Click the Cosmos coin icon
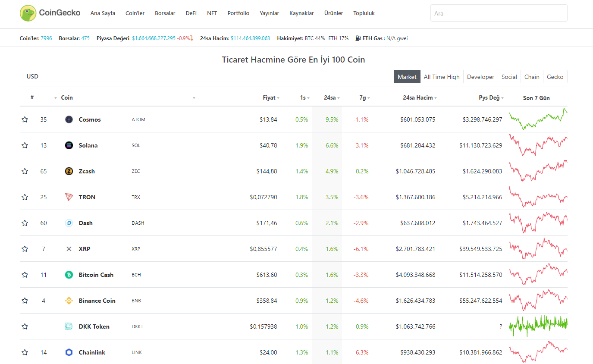 coord(69,119)
